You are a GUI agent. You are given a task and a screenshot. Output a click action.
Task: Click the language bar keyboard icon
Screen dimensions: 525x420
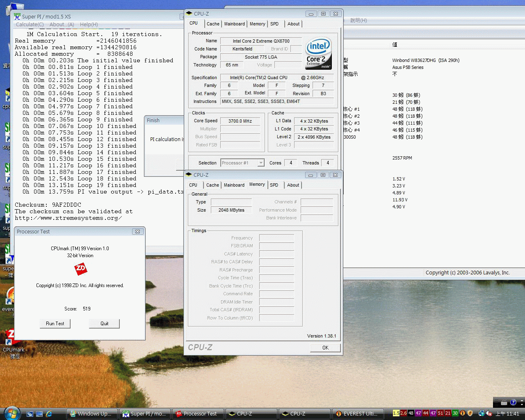coord(504,402)
